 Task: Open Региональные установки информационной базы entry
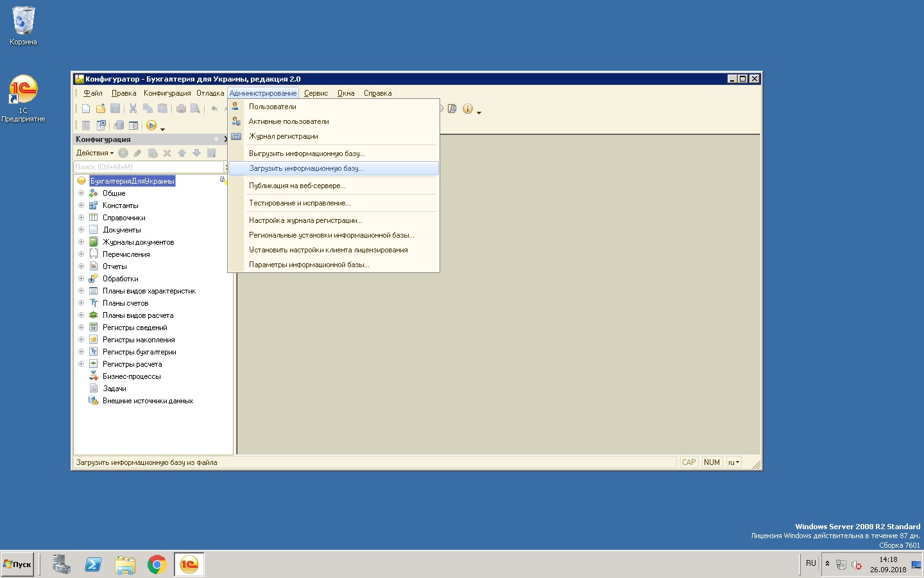(334, 235)
